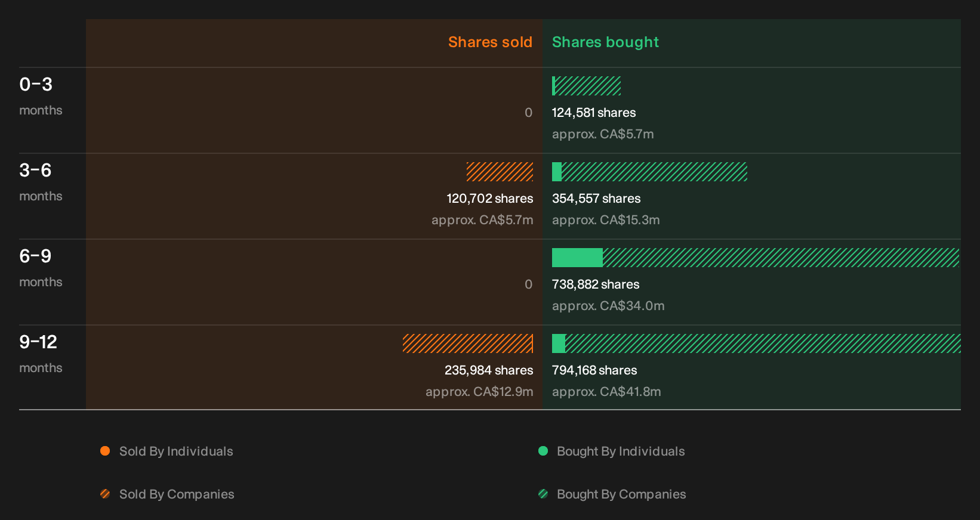Click the striped orange Sold By Companies icon

[105, 494]
